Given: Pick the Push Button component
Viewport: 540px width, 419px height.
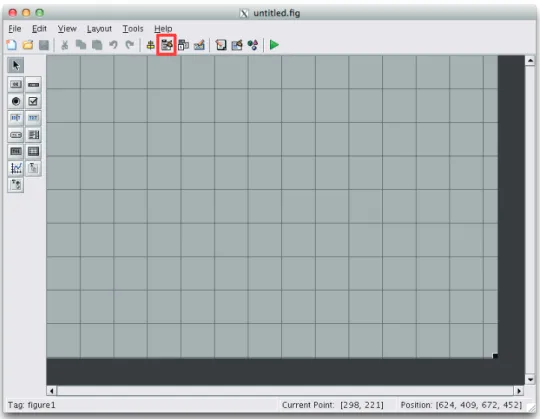Looking at the screenshot, I should point(15,85).
